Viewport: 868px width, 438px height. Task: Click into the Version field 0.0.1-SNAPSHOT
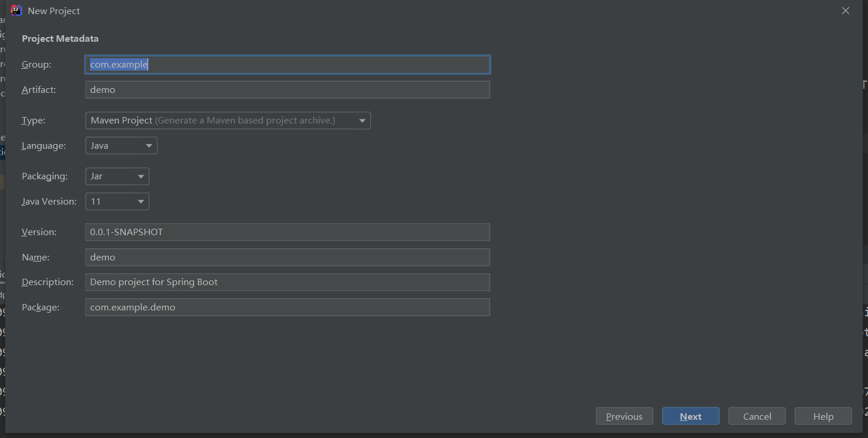click(287, 232)
